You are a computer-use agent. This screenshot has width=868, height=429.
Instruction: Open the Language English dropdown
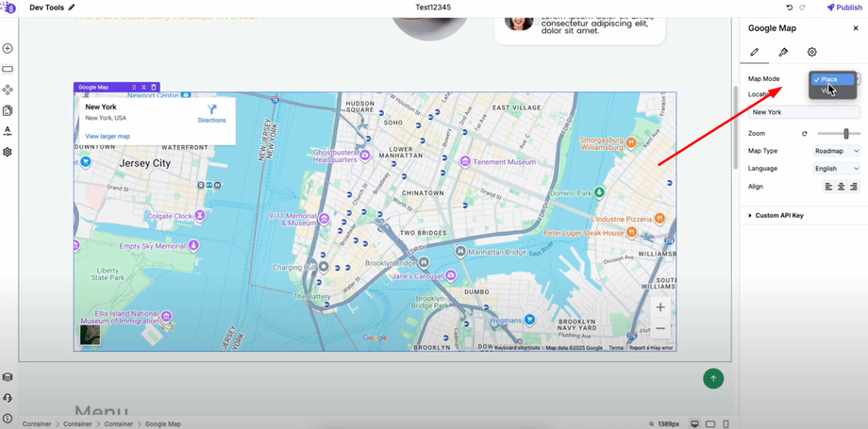coord(837,168)
